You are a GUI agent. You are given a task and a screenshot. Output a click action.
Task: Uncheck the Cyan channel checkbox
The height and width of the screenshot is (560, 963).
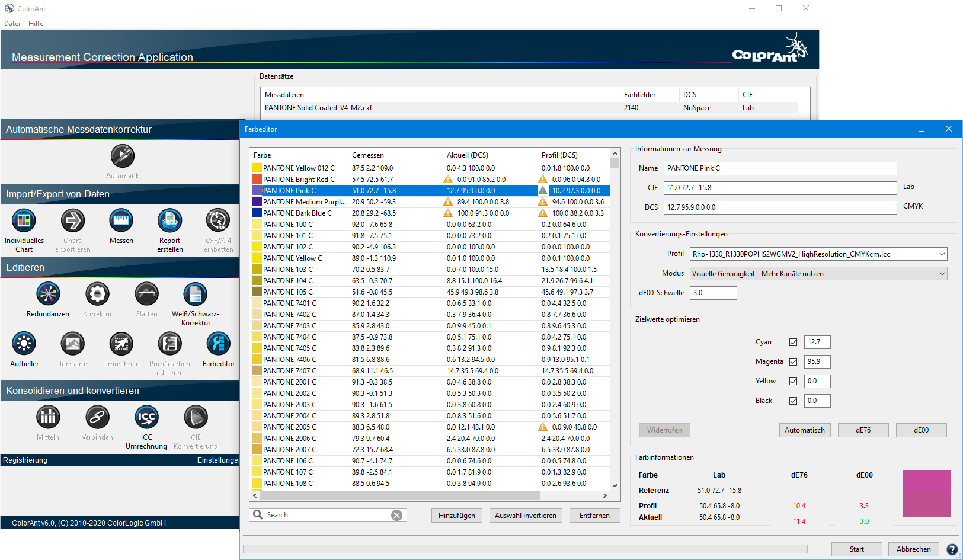coord(793,342)
